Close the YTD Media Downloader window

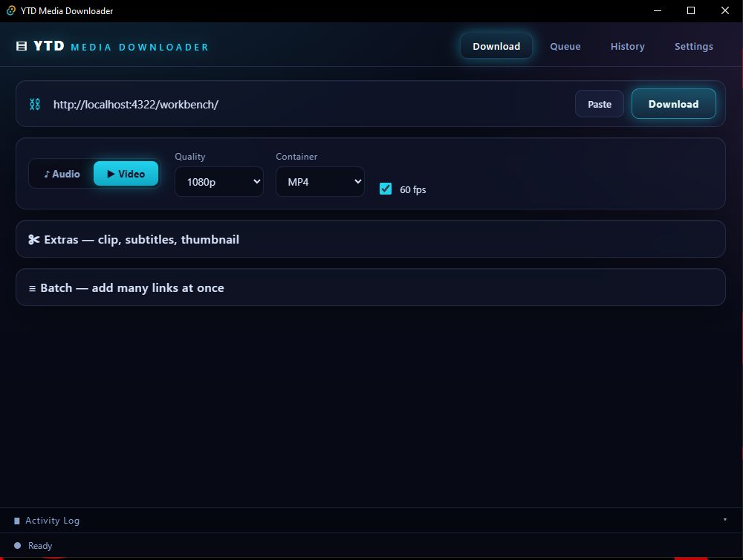[725, 10]
